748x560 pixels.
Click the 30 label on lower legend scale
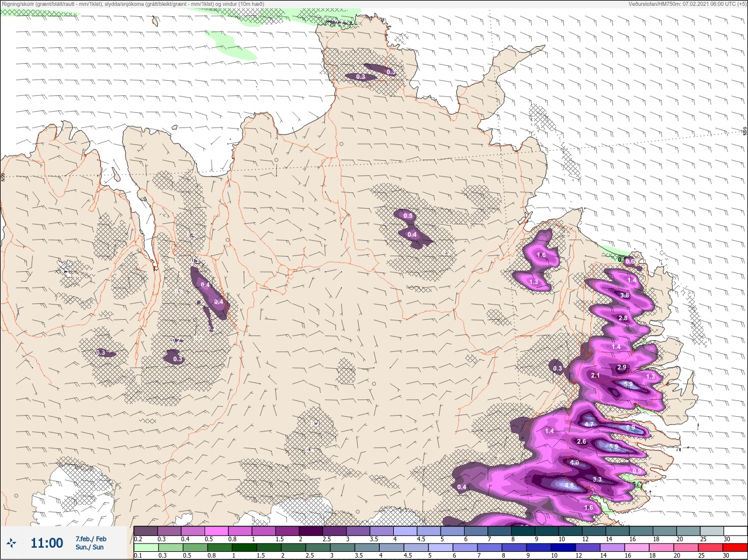pos(726,556)
